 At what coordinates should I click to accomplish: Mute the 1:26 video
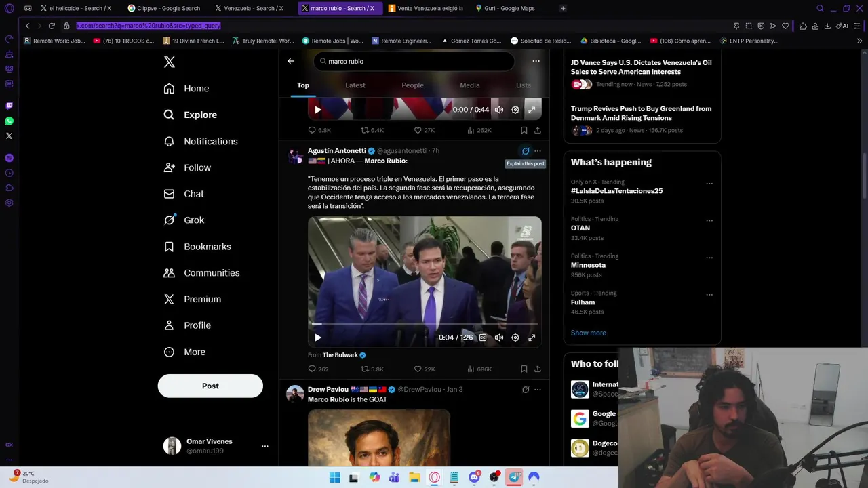(499, 338)
